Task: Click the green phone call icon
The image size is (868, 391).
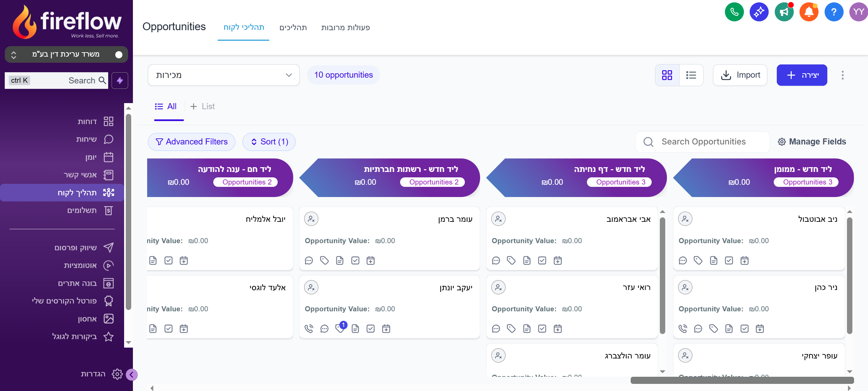Action: click(x=734, y=12)
